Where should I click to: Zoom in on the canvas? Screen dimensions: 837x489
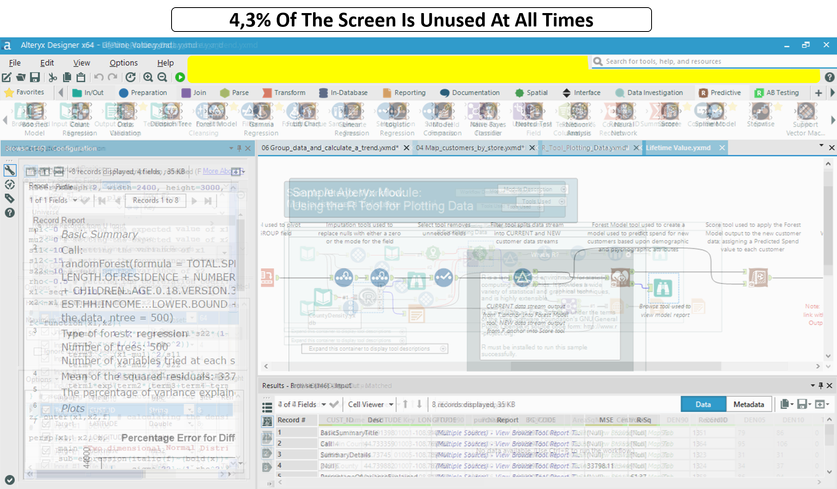click(148, 77)
